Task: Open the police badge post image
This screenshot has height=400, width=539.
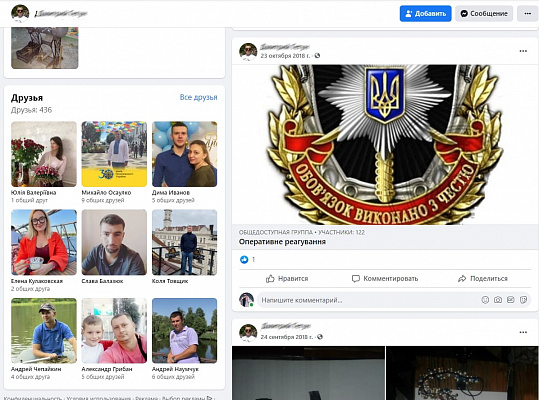Action: point(385,144)
